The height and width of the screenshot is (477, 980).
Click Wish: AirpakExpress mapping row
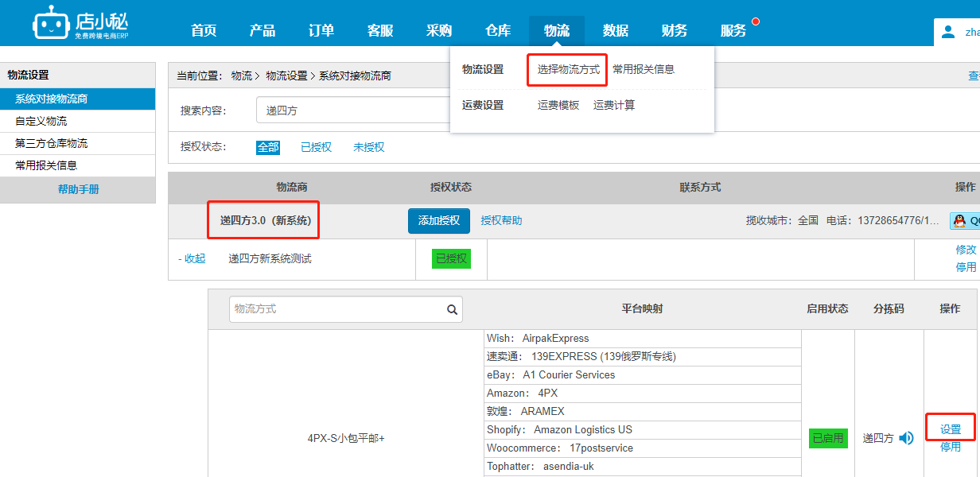click(x=643, y=338)
